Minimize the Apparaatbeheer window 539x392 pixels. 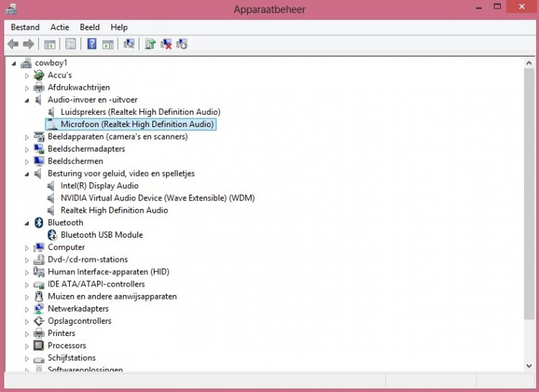tap(479, 7)
